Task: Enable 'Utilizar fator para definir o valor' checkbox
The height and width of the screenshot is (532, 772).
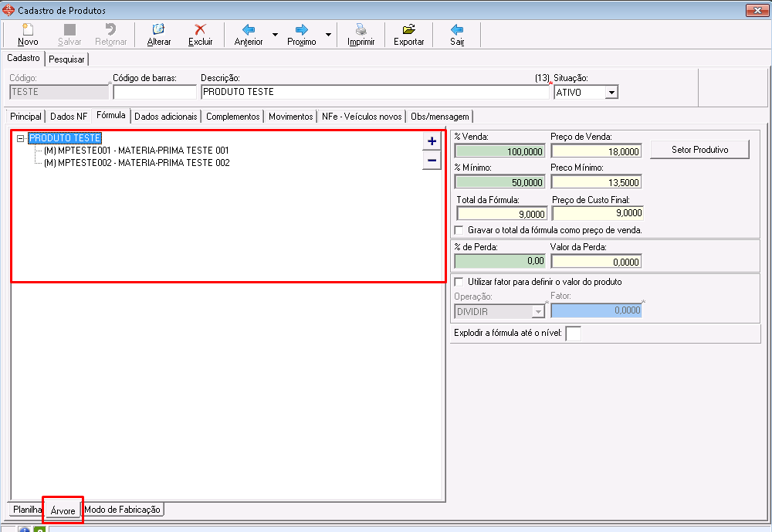Action: 459,282
